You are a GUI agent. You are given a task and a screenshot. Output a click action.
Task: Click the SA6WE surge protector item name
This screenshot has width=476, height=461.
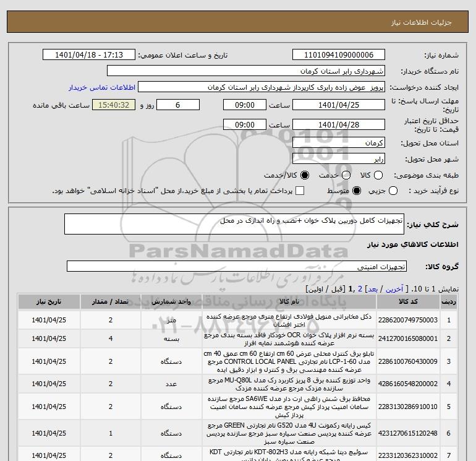point(289,407)
